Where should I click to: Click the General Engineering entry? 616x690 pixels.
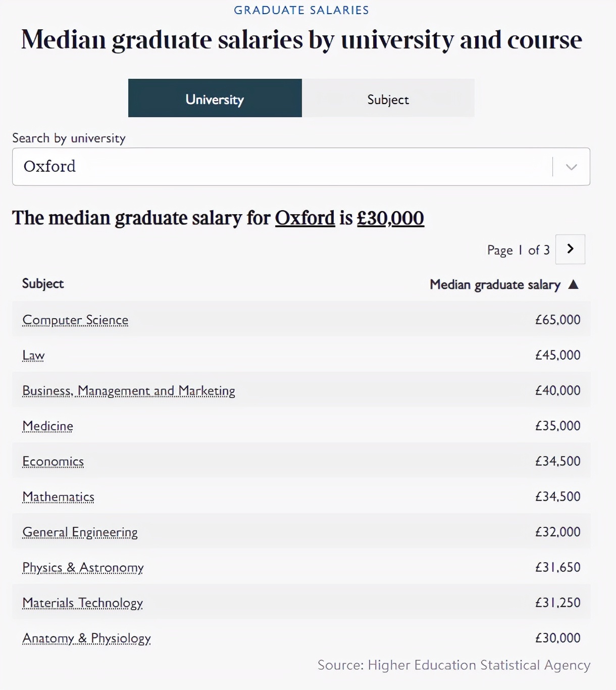(x=80, y=532)
